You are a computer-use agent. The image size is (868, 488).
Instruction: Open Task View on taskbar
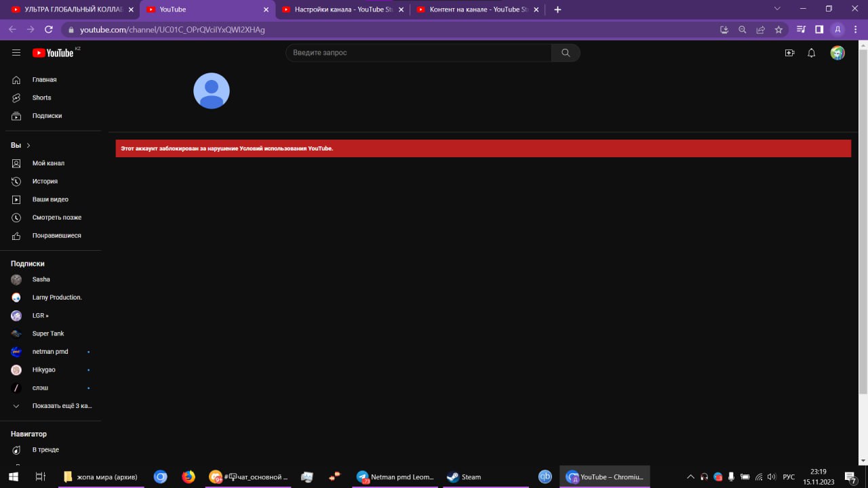coord(40,477)
